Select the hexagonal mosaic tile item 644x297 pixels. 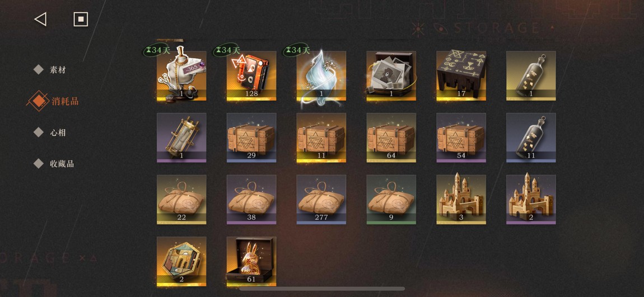[181, 262]
